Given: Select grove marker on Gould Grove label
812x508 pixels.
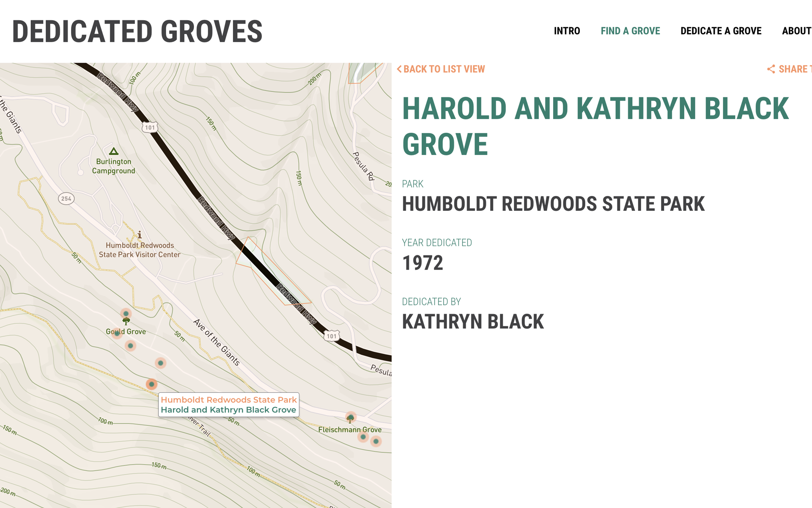Looking at the screenshot, I should pyautogui.click(x=117, y=333).
